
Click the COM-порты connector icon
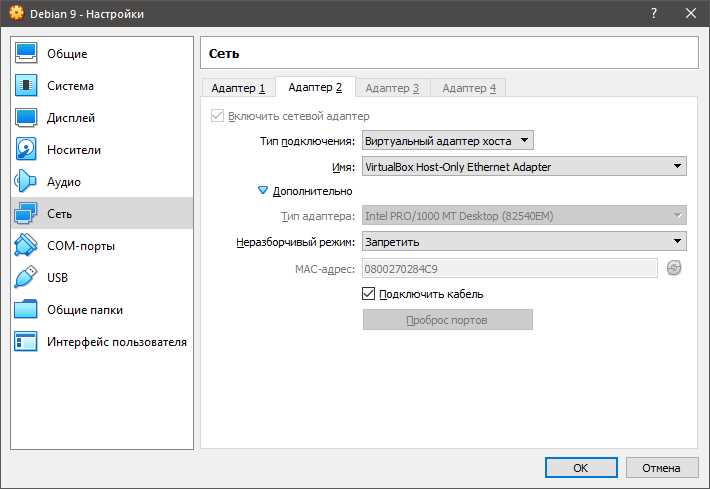click(26, 245)
